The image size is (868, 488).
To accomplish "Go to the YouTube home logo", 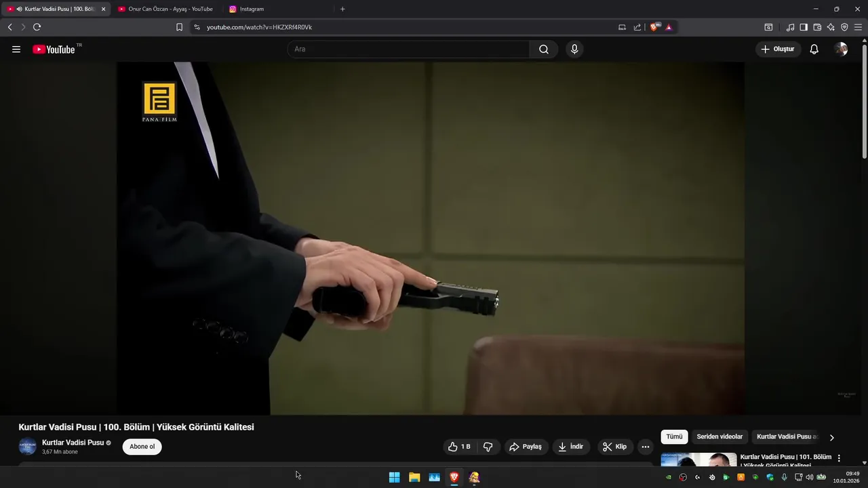I will click(x=54, y=49).
